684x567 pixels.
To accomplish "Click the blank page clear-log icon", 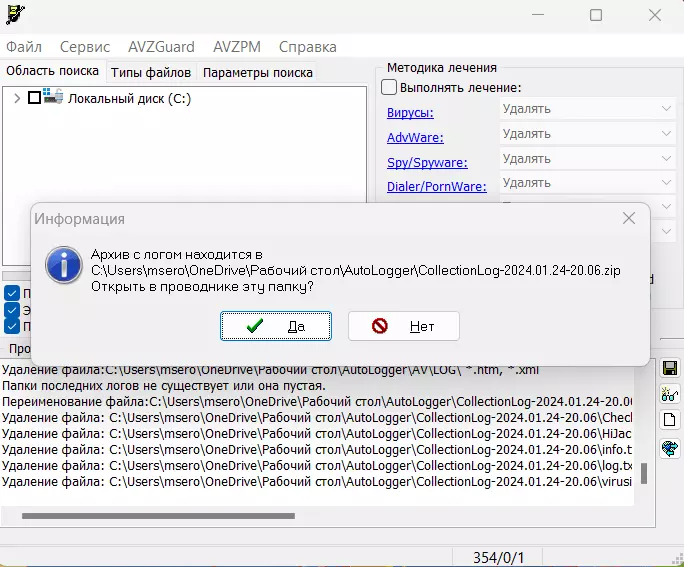I will [x=670, y=420].
